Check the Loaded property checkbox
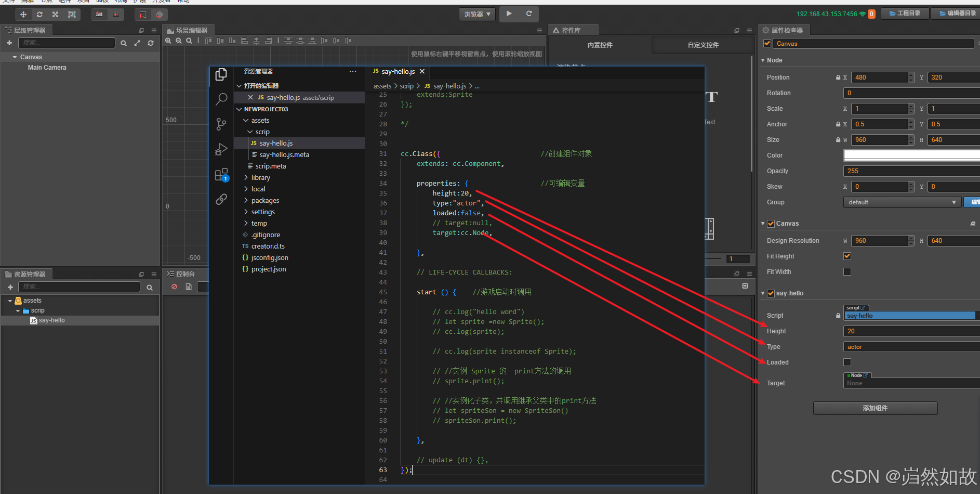Screen dimensions: 980x494 click(x=847, y=362)
